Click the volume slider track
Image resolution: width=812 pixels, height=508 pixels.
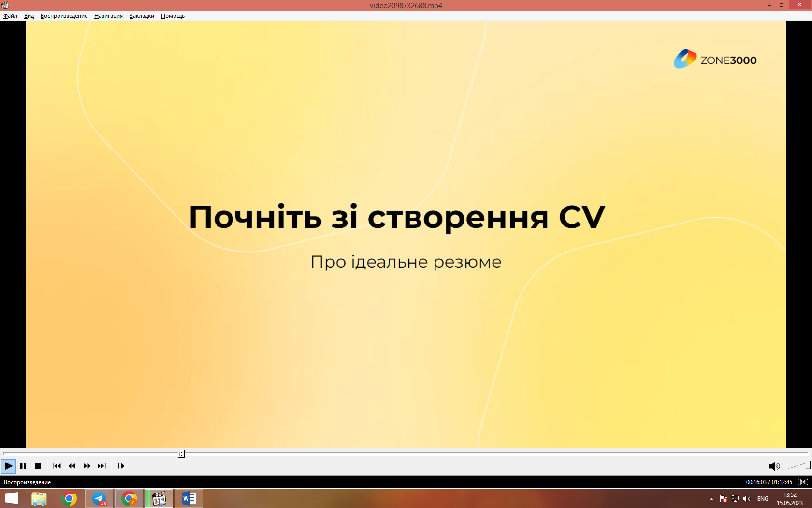[798, 466]
